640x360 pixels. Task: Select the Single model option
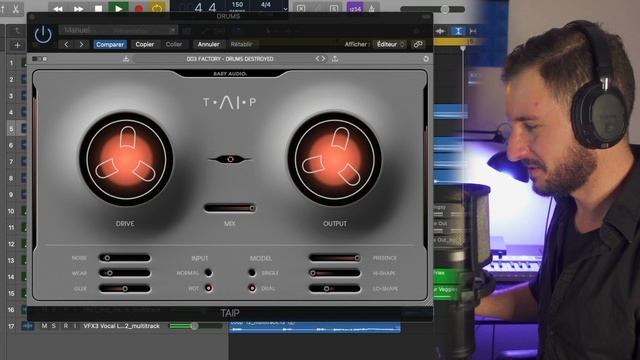(252, 273)
